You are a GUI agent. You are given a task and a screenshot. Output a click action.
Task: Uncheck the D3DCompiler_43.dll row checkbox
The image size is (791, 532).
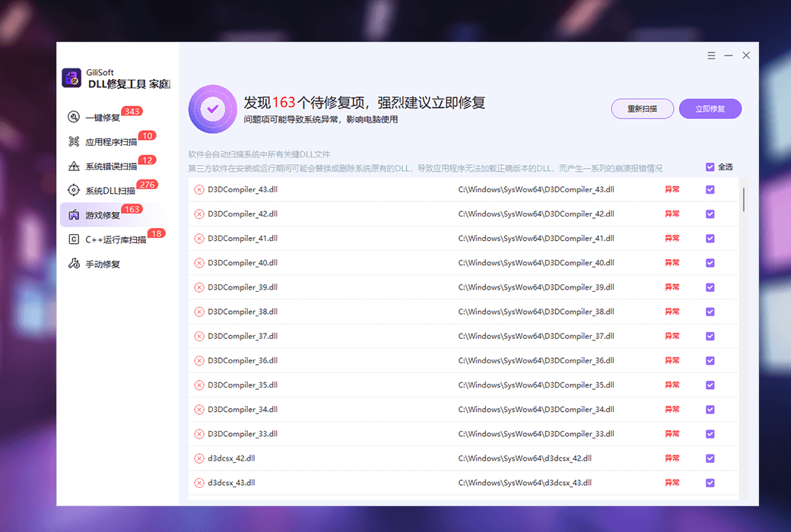pos(710,189)
